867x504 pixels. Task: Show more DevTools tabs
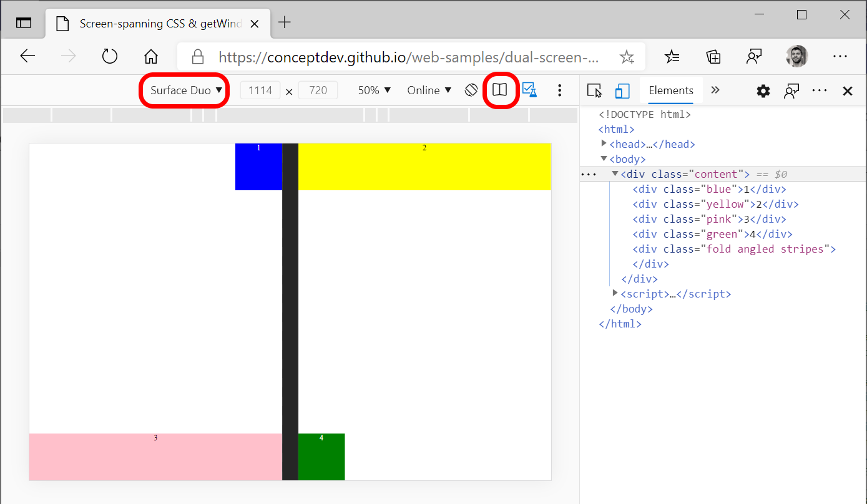(x=715, y=90)
